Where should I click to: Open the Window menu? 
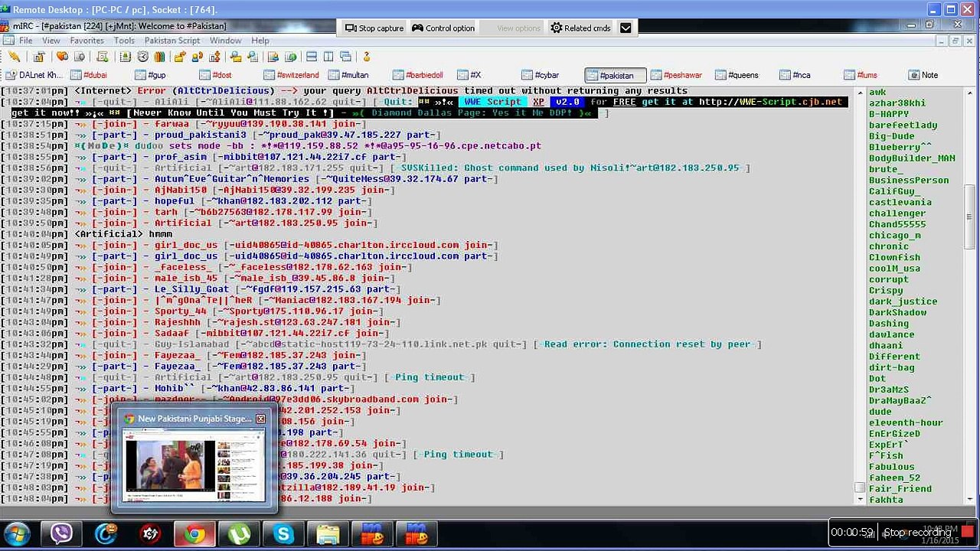point(226,41)
